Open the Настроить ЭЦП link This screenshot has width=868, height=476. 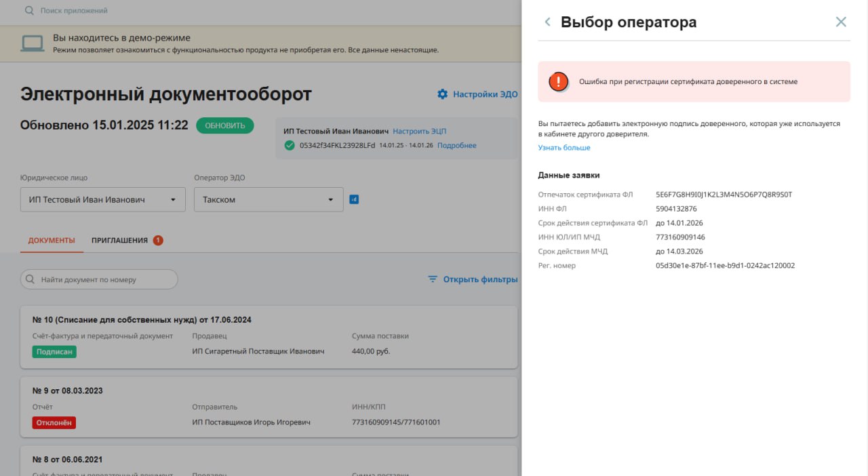(419, 131)
